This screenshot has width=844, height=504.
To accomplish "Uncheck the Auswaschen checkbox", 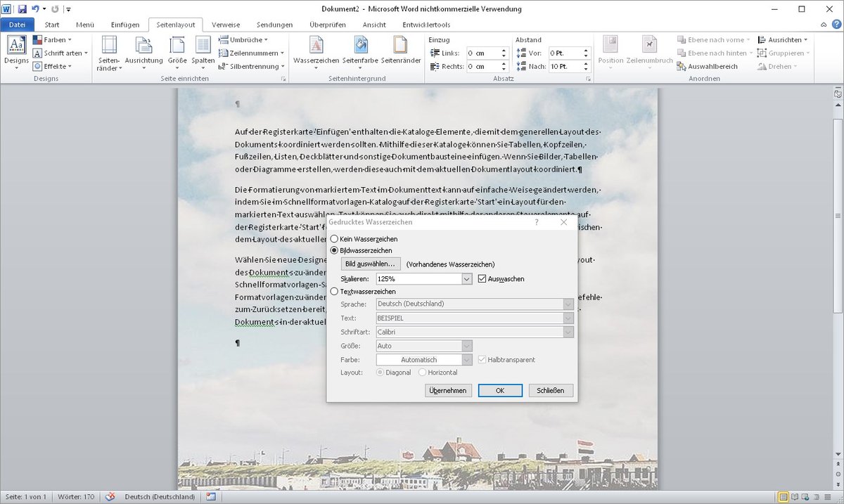I will tap(482, 279).
